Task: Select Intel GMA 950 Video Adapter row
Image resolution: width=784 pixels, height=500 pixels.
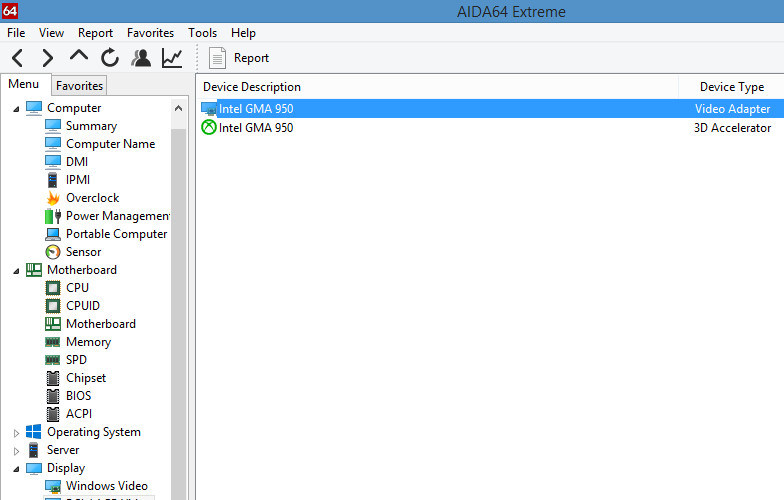Action: click(x=491, y=108)
